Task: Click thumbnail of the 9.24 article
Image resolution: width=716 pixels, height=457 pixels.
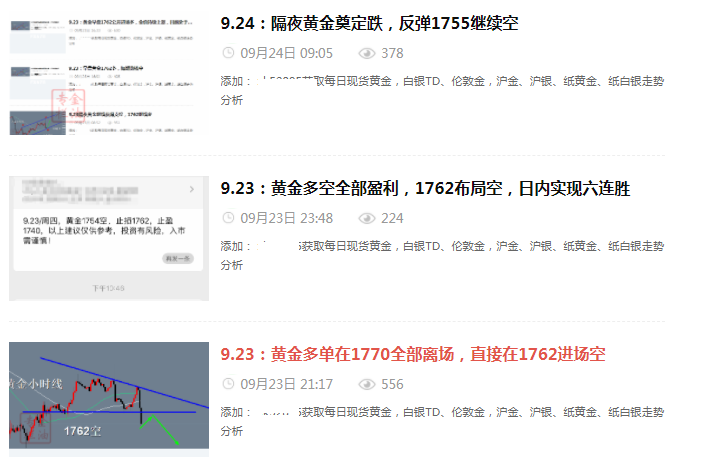Action: coord(109,74)
